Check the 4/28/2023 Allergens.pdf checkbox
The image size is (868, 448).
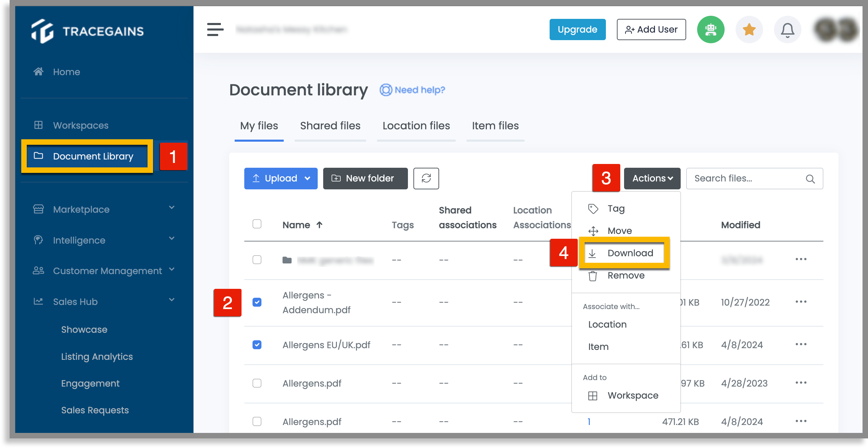click(257, 383)
